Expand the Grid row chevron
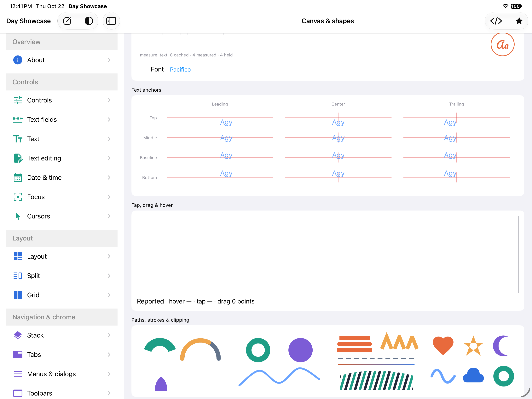532x399 pixels. point(109,295)
